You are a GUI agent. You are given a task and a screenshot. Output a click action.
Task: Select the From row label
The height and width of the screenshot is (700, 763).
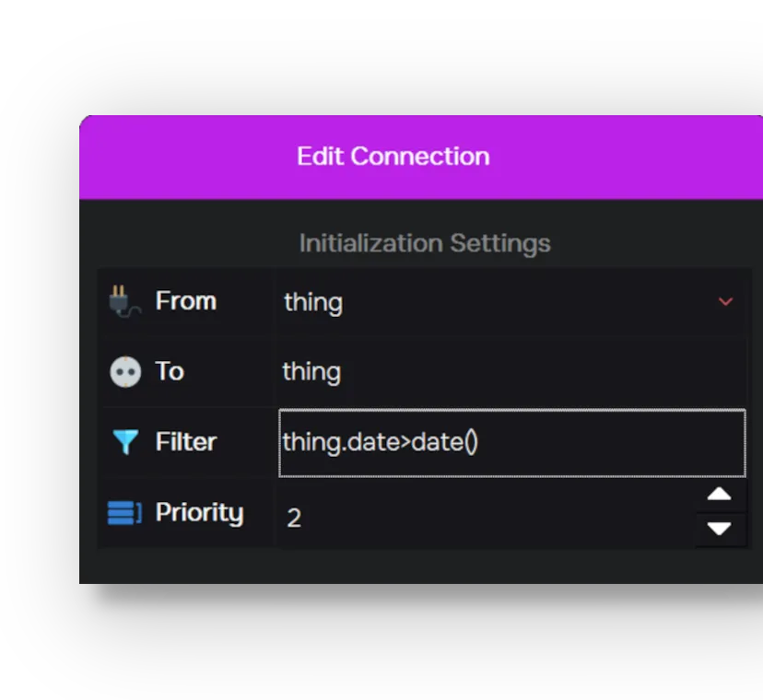[186, 300]
